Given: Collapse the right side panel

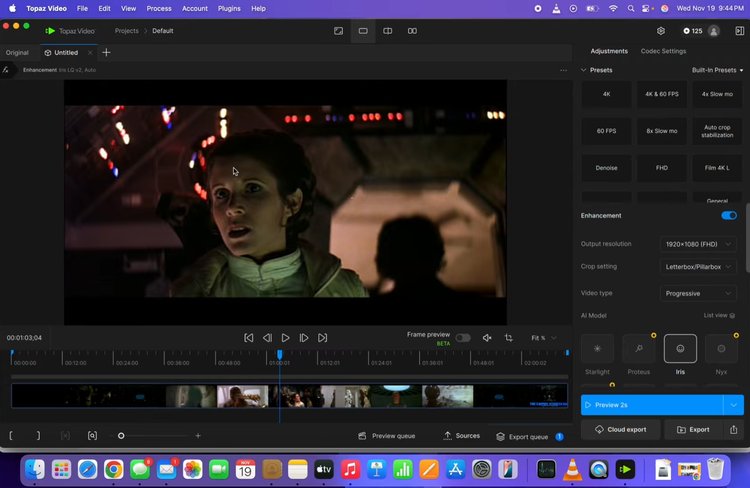Looking at the screenshot, I should tap(739, 31).
